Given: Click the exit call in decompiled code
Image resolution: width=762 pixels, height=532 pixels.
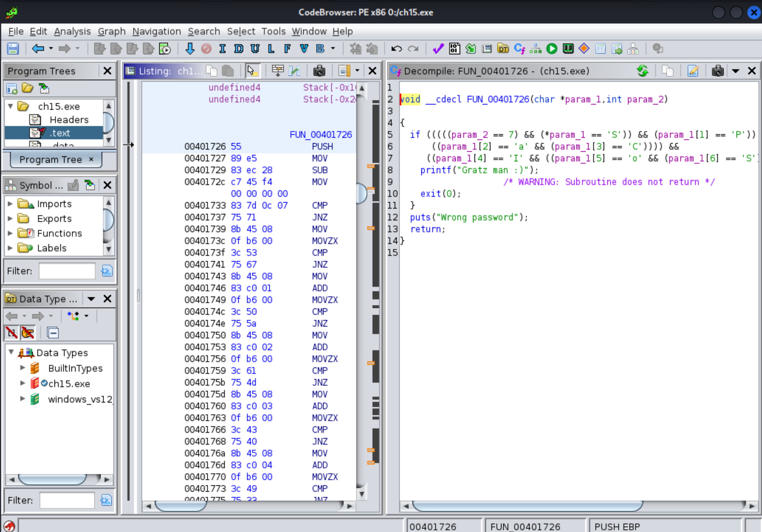Looking at the screenshot, I should pos(430,193).
